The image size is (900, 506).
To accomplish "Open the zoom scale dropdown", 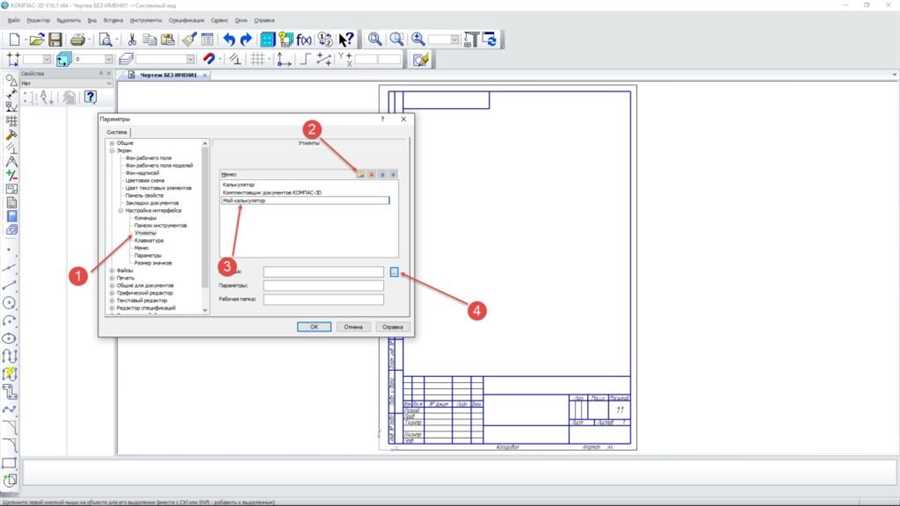I will [455, 40].
